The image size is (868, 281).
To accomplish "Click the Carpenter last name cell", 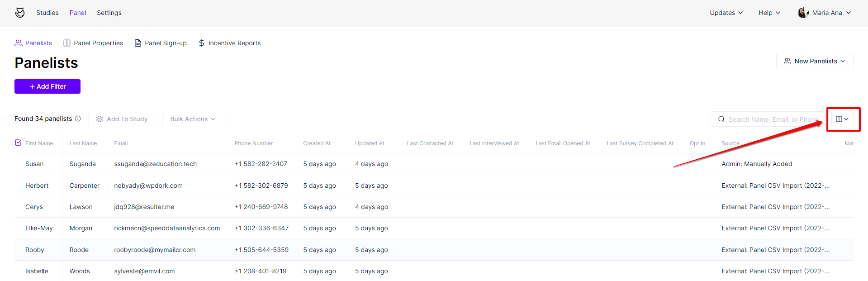I will [85, 186].
